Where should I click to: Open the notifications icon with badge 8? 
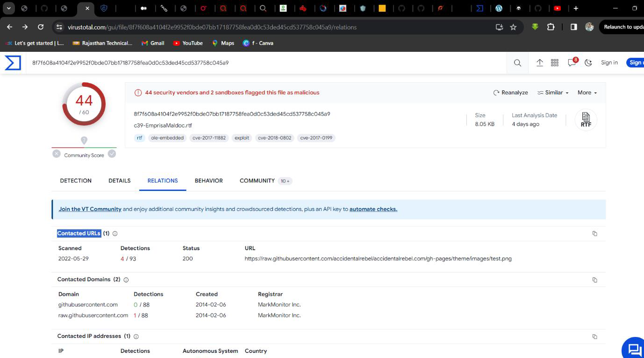572,63
